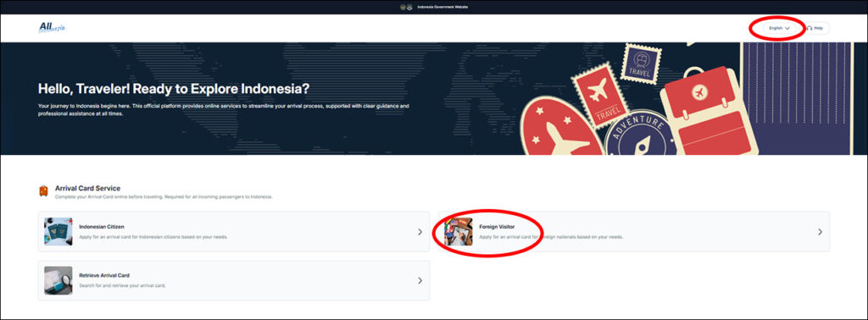868x320 pixels.
Task: Click the Indonesia Government Website text
Action: point(443,7)
